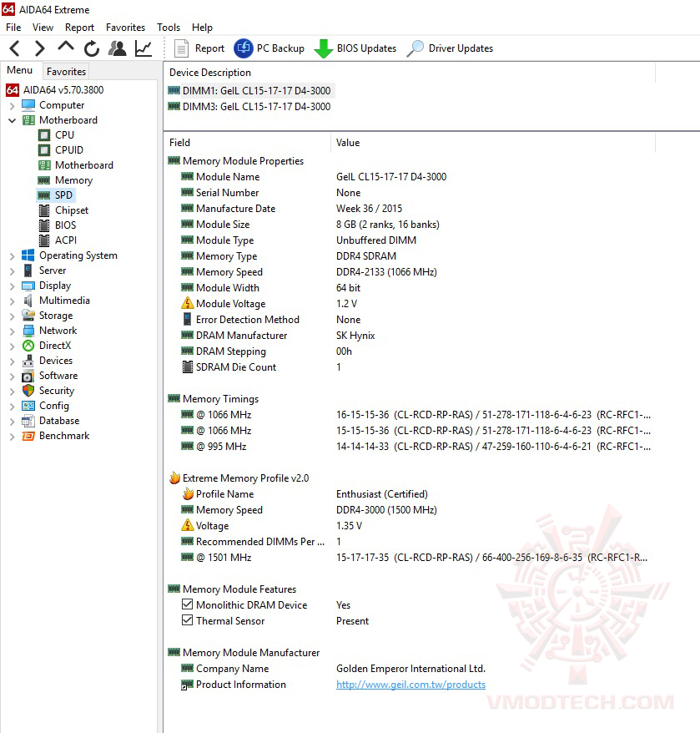Open the Tools menu

pos(169,27)
